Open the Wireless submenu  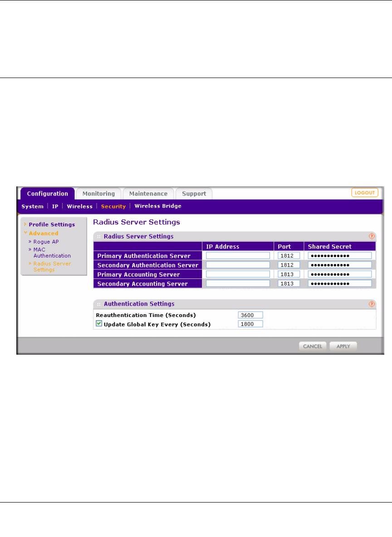pyautogui.click(x=80, y=206)
